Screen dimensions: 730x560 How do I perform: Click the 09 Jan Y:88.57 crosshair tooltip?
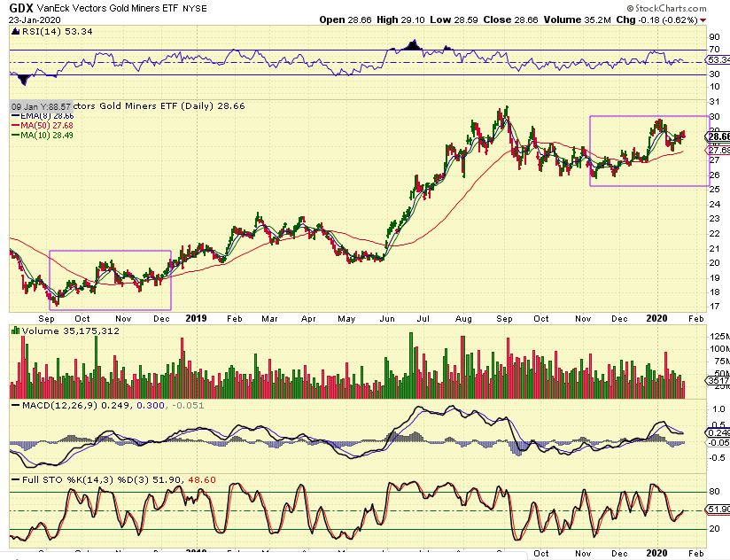coord(41,106)
